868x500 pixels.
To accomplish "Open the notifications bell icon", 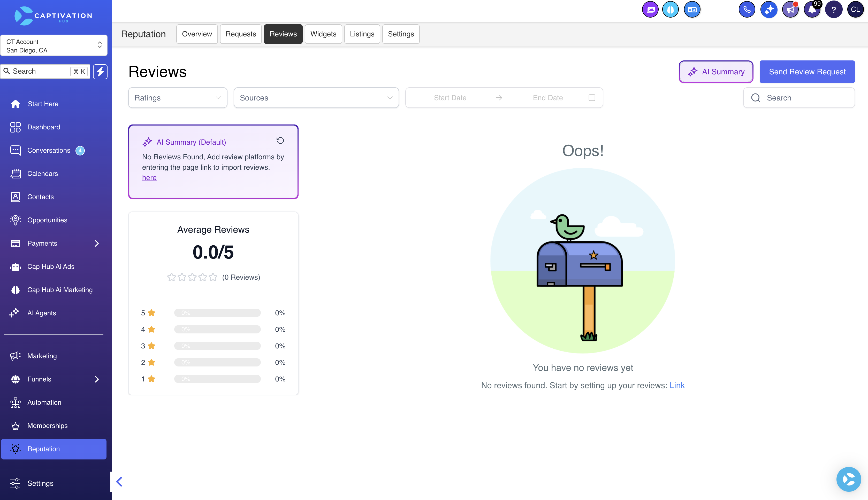I will tap(812, 10).
